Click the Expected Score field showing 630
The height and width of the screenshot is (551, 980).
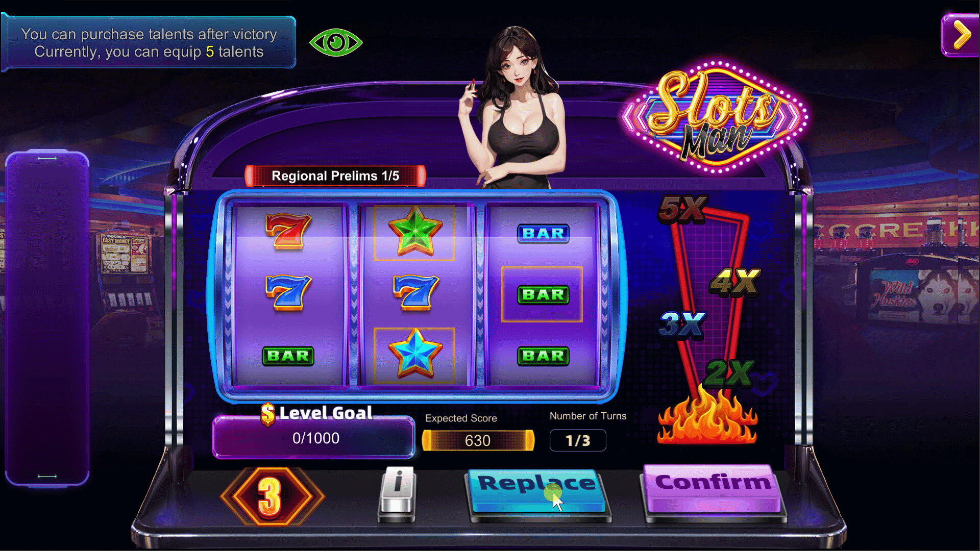point(478,440)
